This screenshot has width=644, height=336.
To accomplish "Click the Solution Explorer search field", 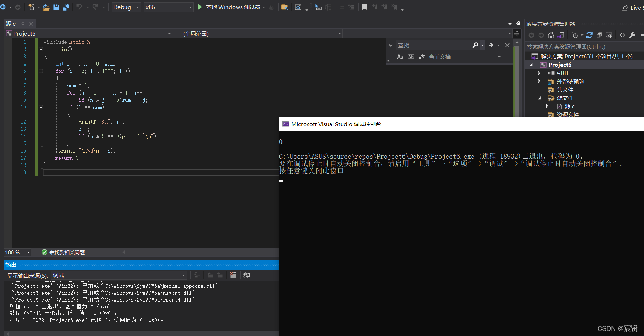I will point(584,46).
